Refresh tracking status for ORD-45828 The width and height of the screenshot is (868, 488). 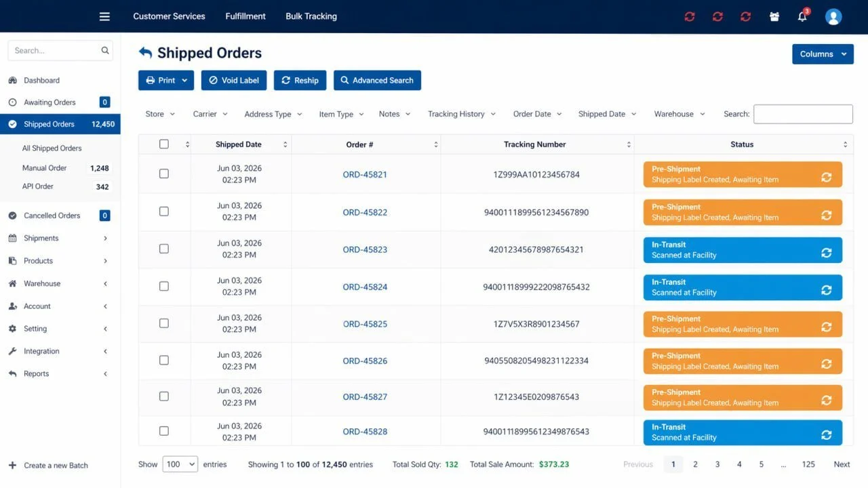pyautogui.click(x=826, y=434)
